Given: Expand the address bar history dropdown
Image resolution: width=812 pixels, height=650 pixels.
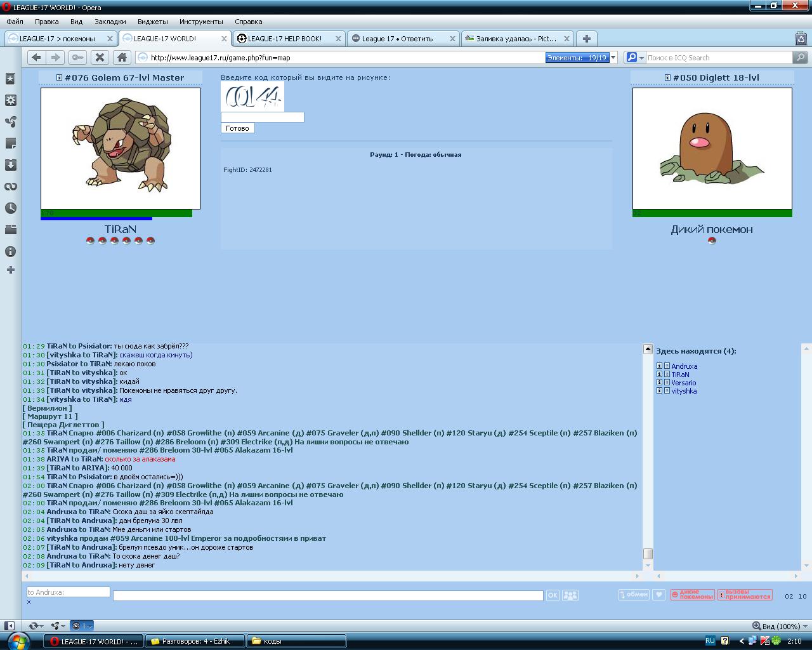Looking at the screenshot, I should 613,57.
